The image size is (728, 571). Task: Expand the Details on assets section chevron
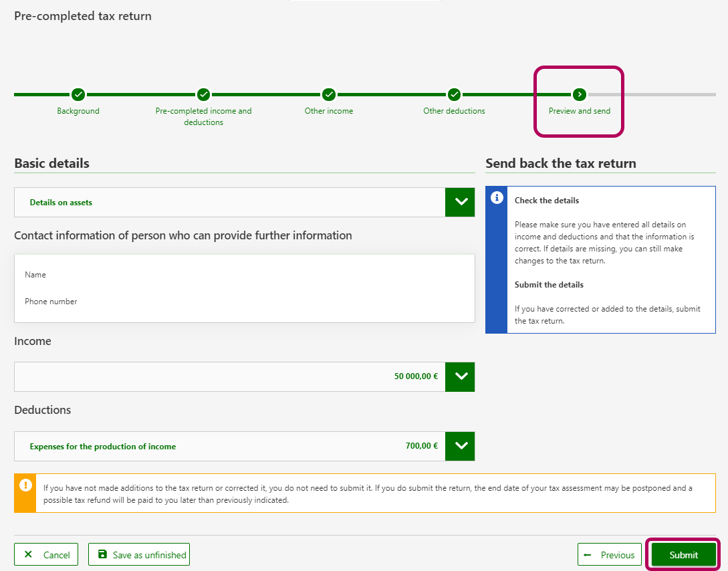[460, 202]
